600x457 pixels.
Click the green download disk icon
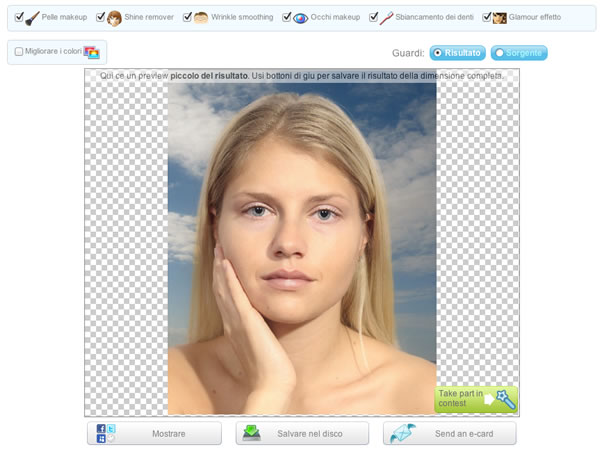(x=252, y=433)
